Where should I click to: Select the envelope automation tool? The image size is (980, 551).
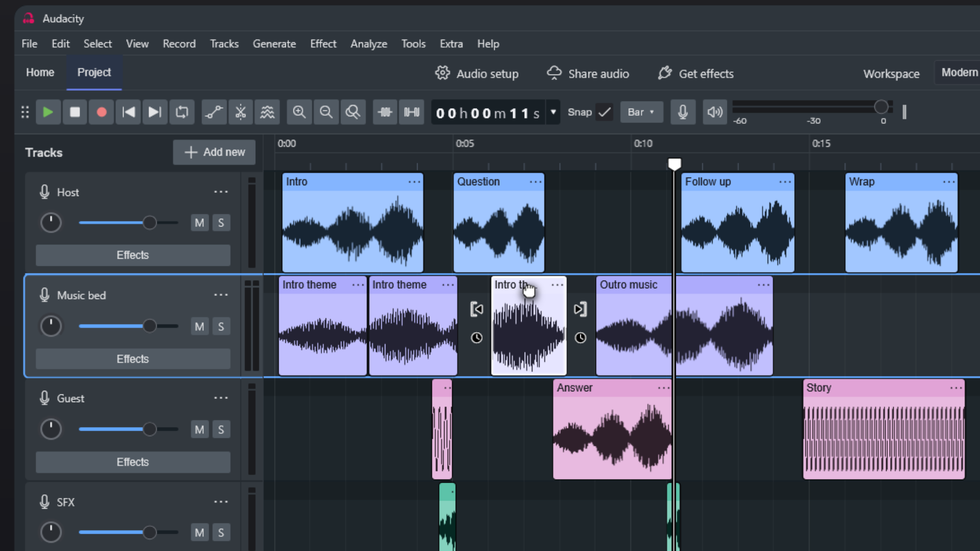[x=214, y=112]
